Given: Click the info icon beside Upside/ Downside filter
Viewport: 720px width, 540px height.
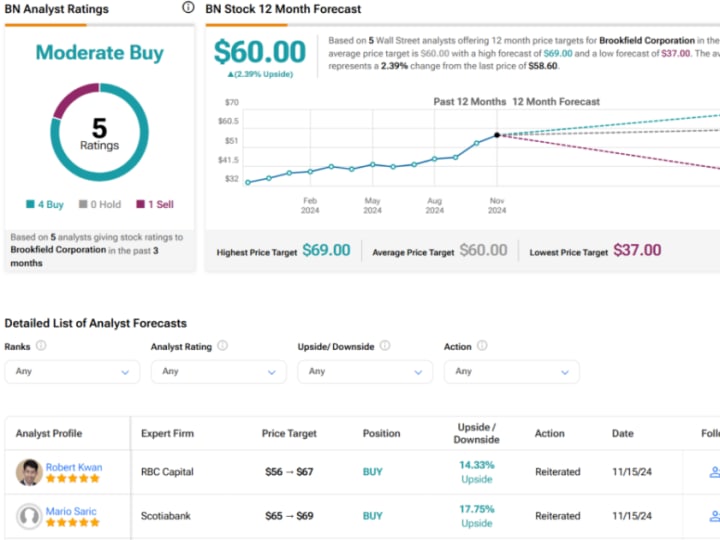Looking at the screenshot, I should point(385,345).
